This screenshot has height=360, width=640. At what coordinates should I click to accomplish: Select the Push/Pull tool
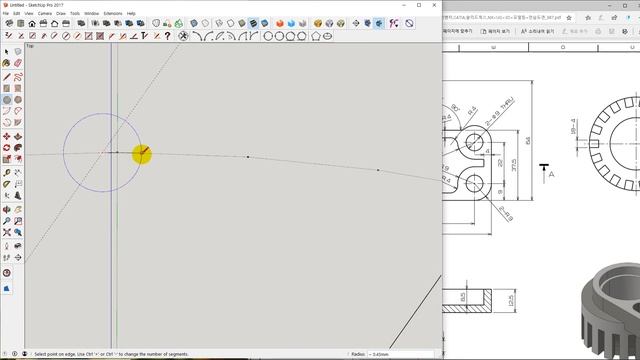18,136
